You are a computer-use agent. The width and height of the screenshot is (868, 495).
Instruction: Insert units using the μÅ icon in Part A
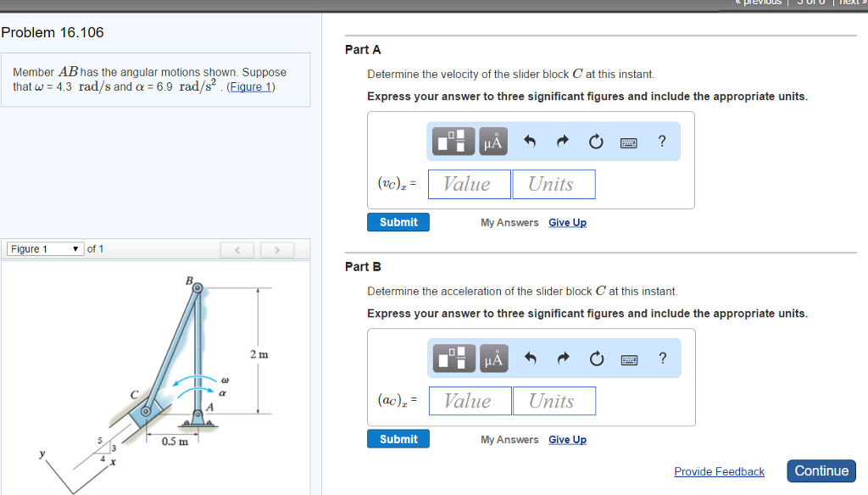tap(492, 142)
